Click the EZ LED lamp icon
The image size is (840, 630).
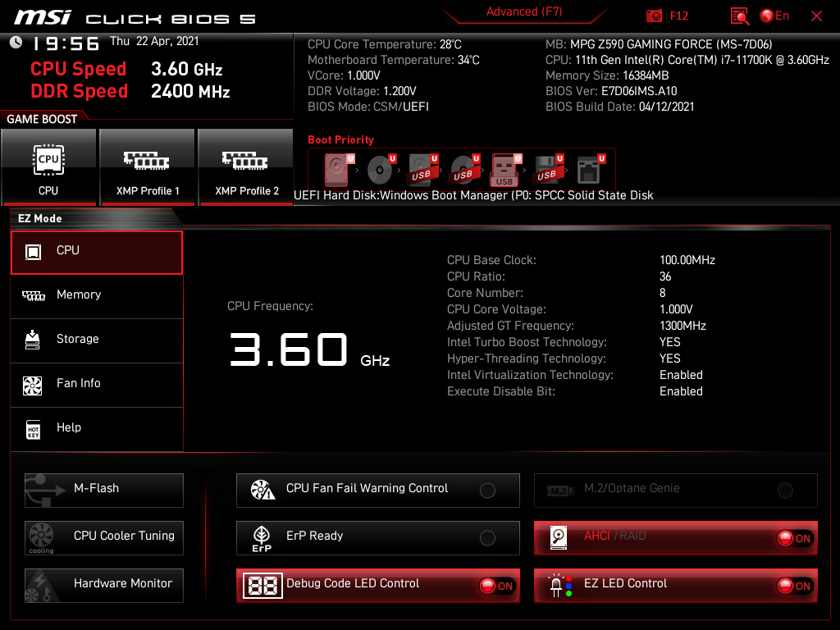pos(560,586)
